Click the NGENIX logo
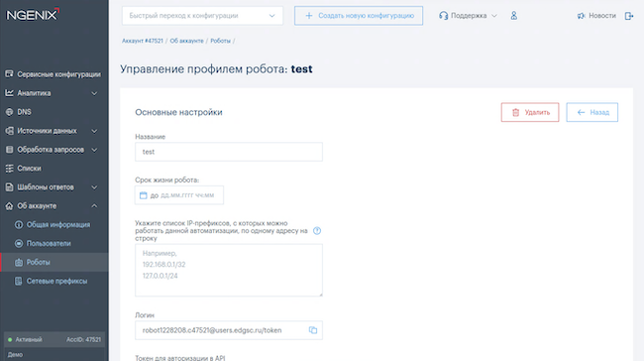Viewport: 644px width, 361px height. [33, 15]
